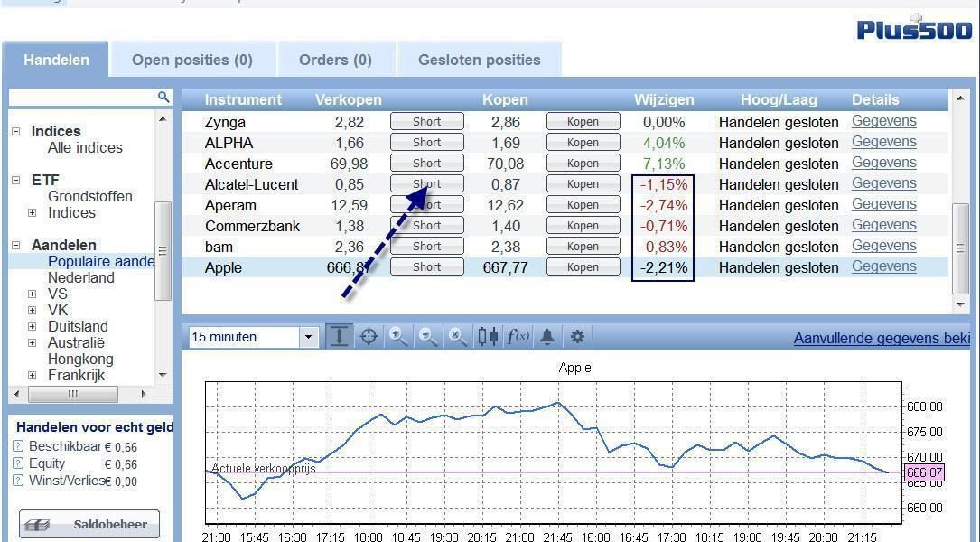Viewport: 980px width, 542px height.
Task: Open Gegevens link for Zynga
Action: tap(883, 121)
